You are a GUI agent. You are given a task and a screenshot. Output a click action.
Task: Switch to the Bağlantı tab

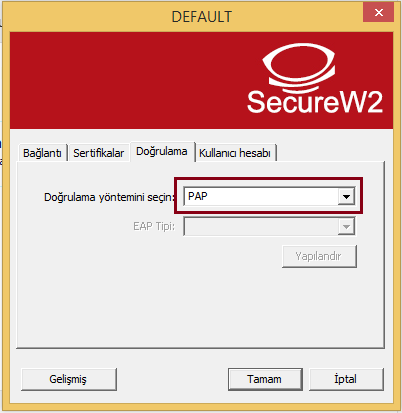coord(42,153)
